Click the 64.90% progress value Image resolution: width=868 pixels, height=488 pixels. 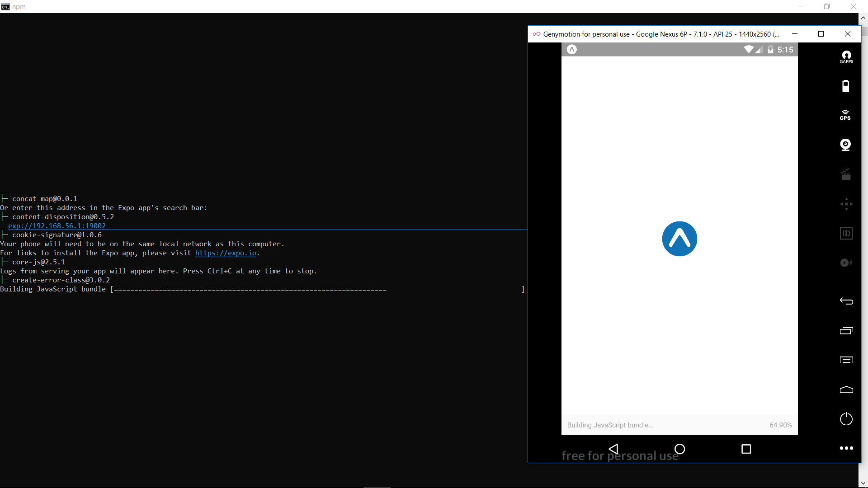pos(781,425)
